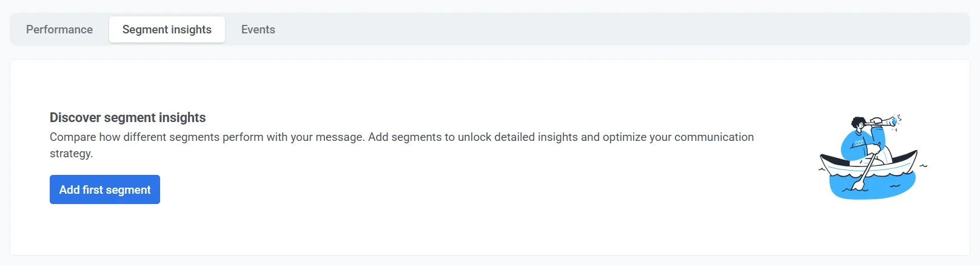Image resolution: width=980 pixels, height=266 pixels.
Task: Click the word communication in the description
Action: (714, 137)
